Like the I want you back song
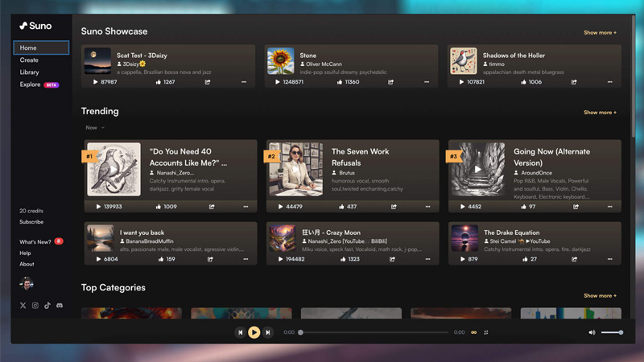Screen dimensions: 644x362 pyautogui.click(x=161, y=259)
